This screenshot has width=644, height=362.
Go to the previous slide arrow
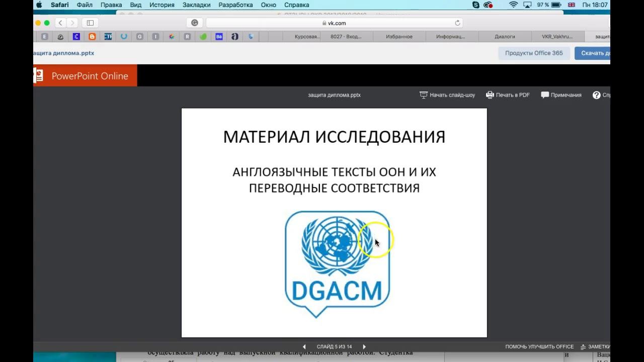click(304, 346)
